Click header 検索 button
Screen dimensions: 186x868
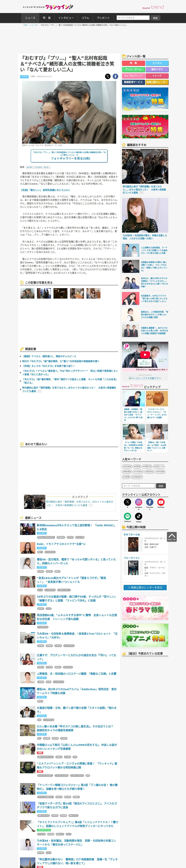155,18
